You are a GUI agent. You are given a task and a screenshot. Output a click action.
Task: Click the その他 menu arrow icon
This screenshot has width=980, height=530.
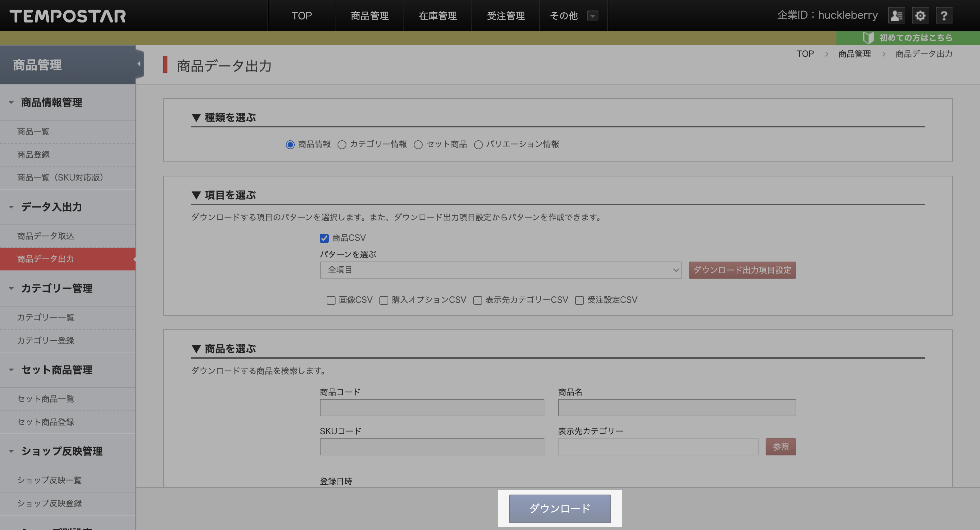point(592,16)
